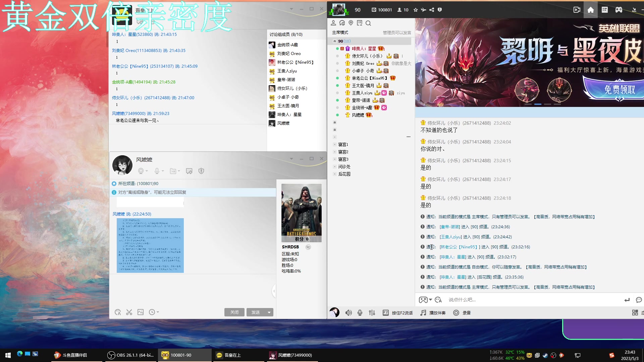
Task: Click the 关闭 button in private chat
Action: tap(234, 312)
